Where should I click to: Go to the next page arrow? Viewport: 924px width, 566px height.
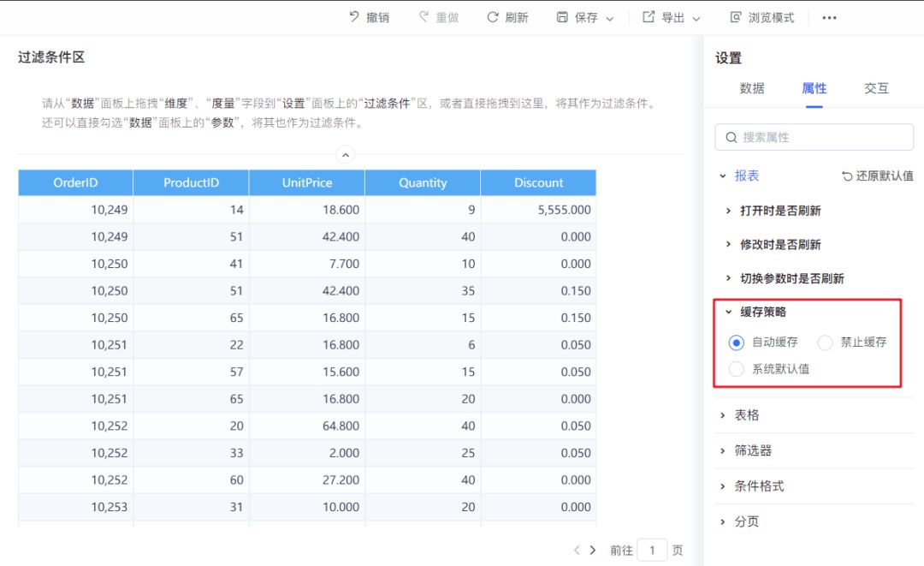coord(593,550)
